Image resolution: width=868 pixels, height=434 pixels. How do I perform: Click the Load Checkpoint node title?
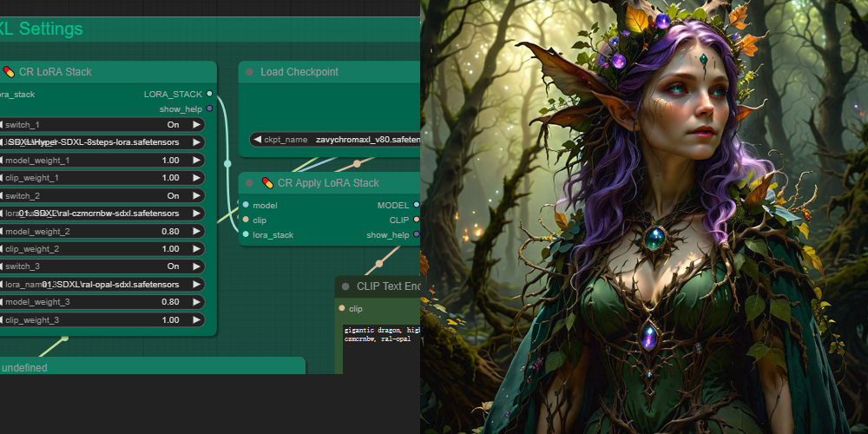299,72
